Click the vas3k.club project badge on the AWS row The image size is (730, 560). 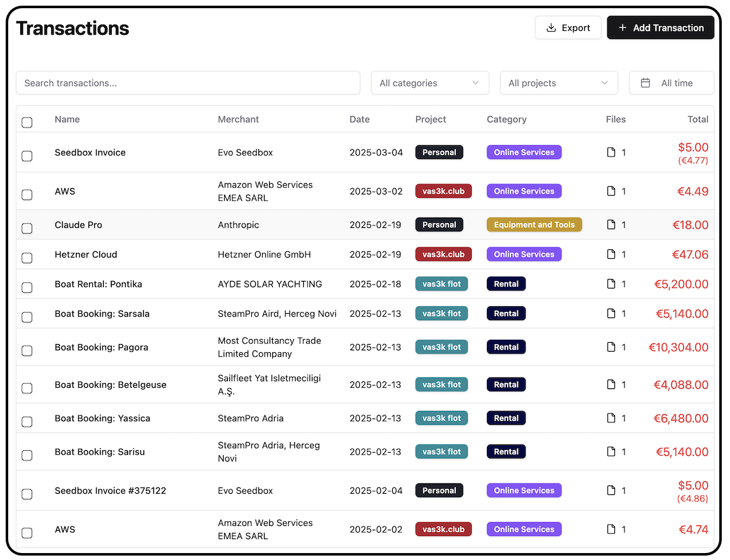tap(443, 191)
